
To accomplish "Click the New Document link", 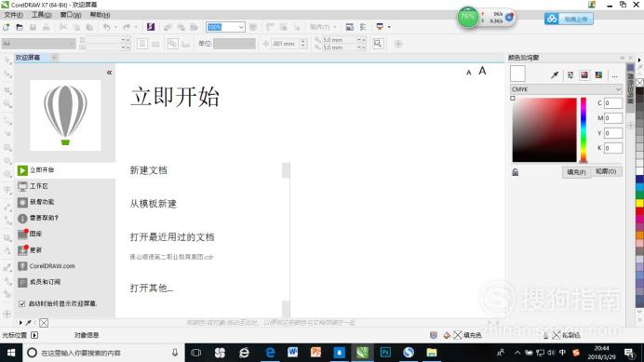I will click(148, 170).
